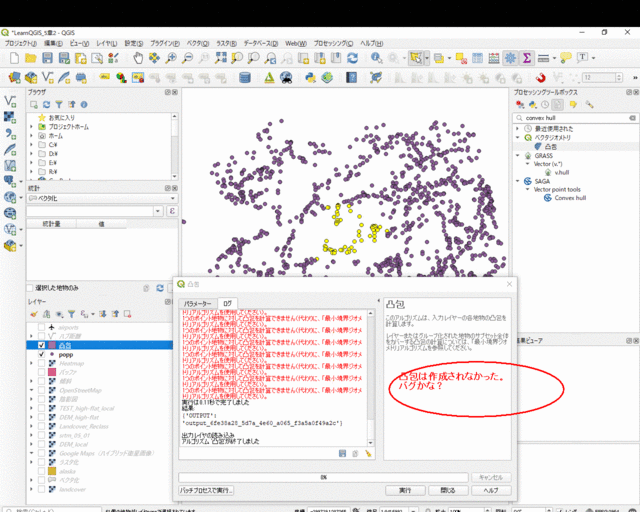Click the 実行 button in the dialog

(405, 490)
